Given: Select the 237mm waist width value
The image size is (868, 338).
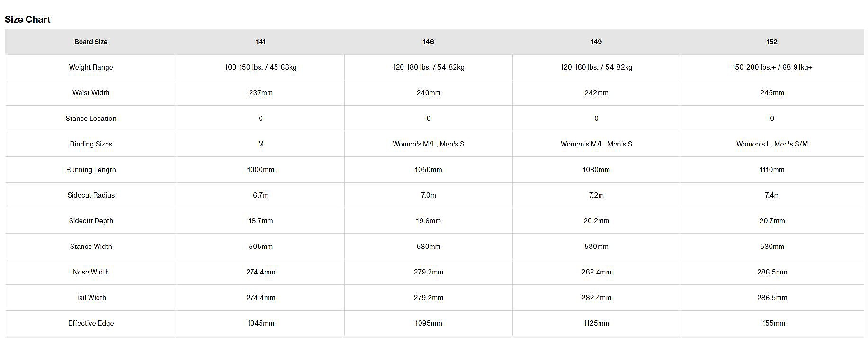Looking at the screenshot, I should [x=260, y=93].
